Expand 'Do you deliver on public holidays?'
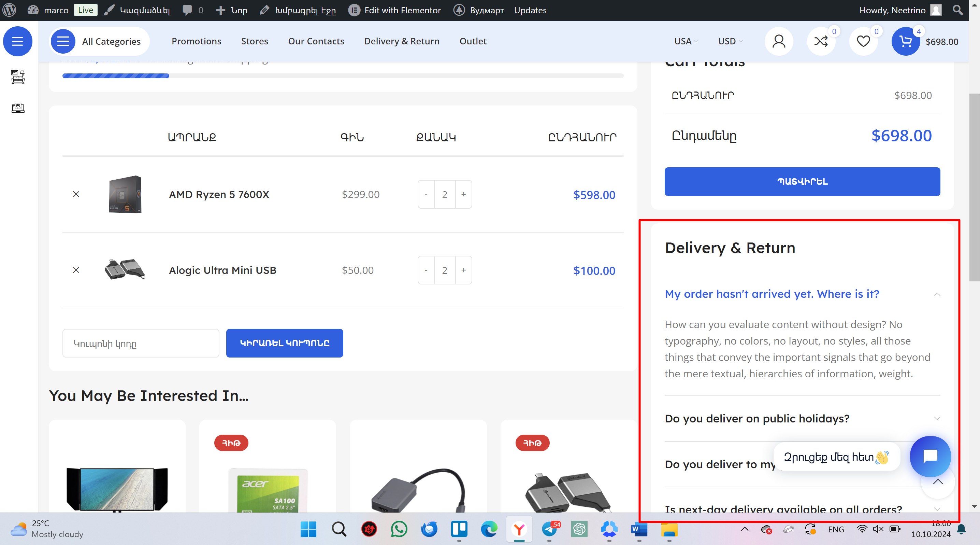Screen dimensions: 980x545 (x=802, y=418)
